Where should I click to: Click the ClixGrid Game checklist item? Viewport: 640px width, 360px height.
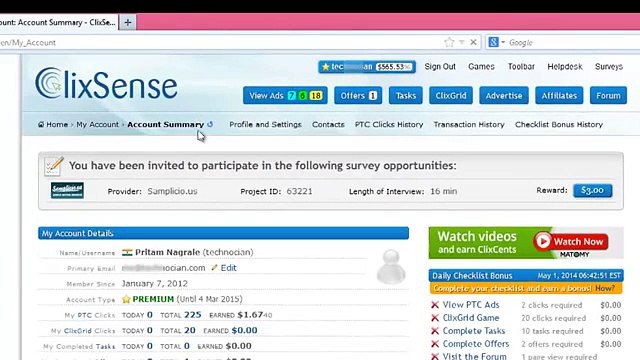coord(471,318)
